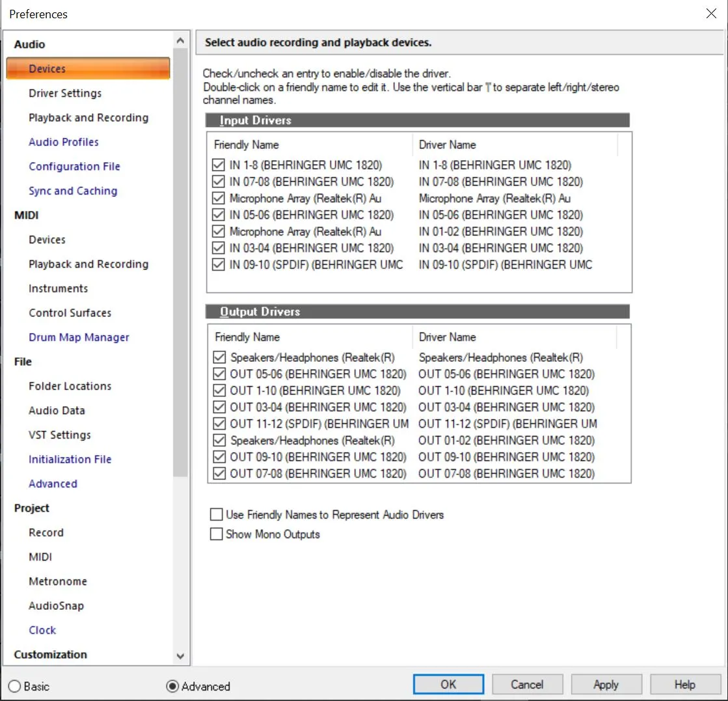Select driver name Speakers/Headphones (Realtek(R)
The width and height of the screenshot is (728, 701).
click(500, 357)
